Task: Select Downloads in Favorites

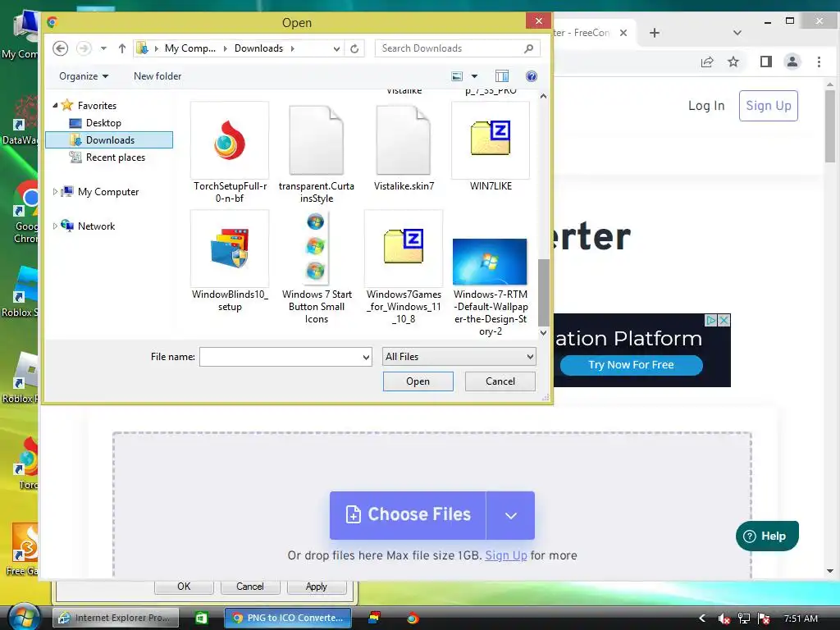Action: [109, 140]
